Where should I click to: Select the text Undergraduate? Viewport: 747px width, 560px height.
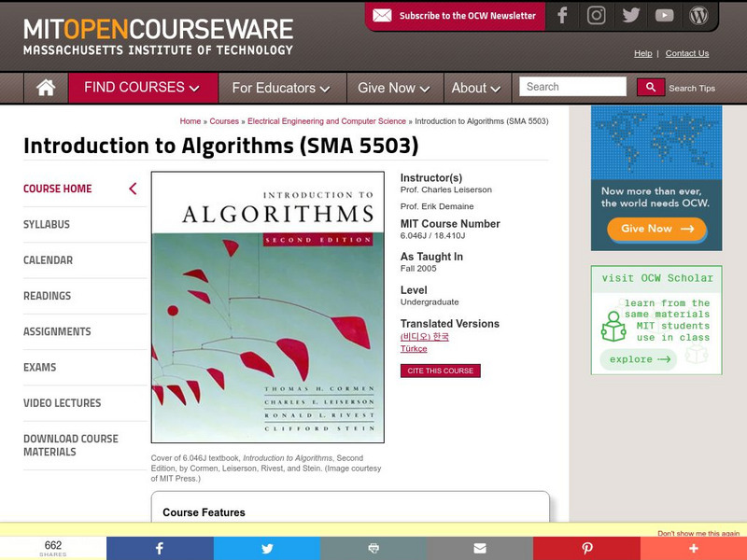(430, 301)
